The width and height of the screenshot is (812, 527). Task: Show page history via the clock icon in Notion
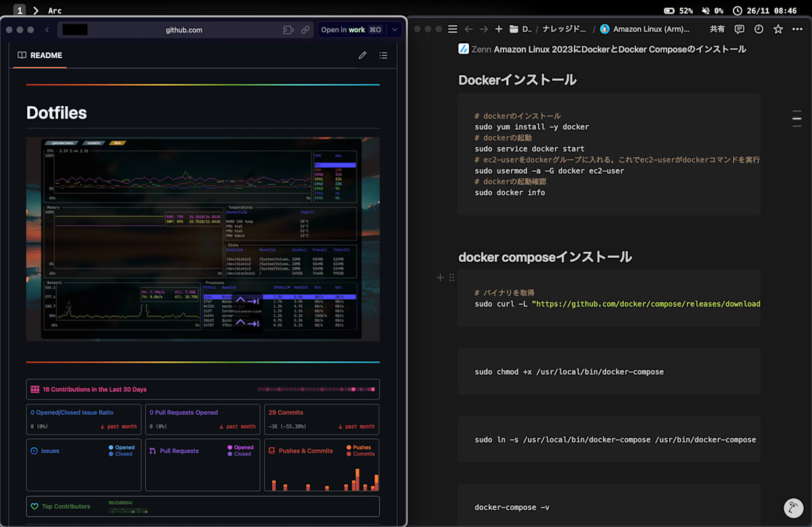(x=759, y=29)
